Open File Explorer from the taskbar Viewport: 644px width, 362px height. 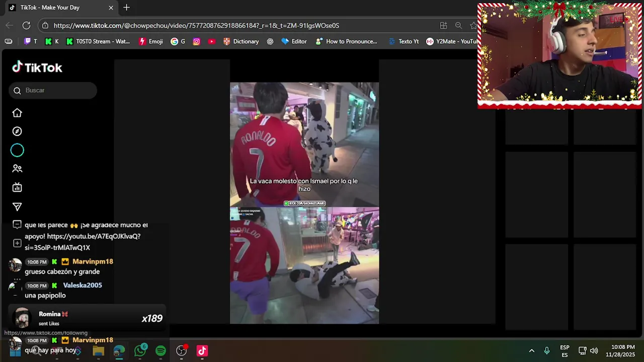(98, 350)
